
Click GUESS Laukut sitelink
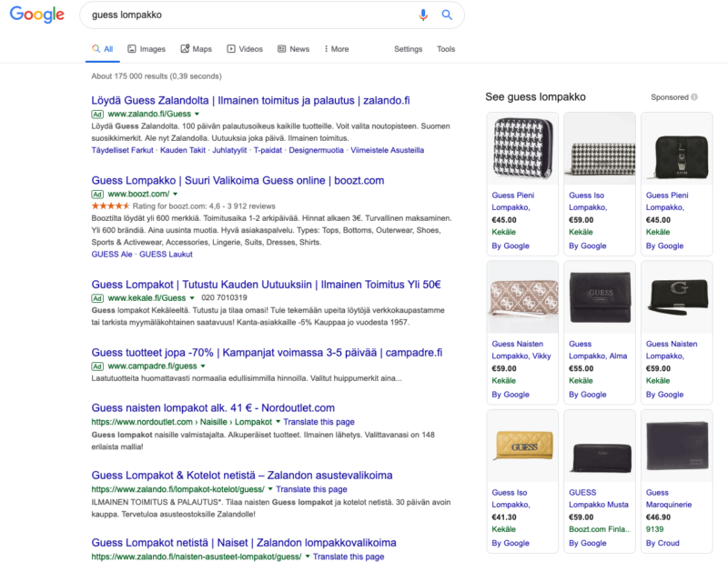coord(166,255)
